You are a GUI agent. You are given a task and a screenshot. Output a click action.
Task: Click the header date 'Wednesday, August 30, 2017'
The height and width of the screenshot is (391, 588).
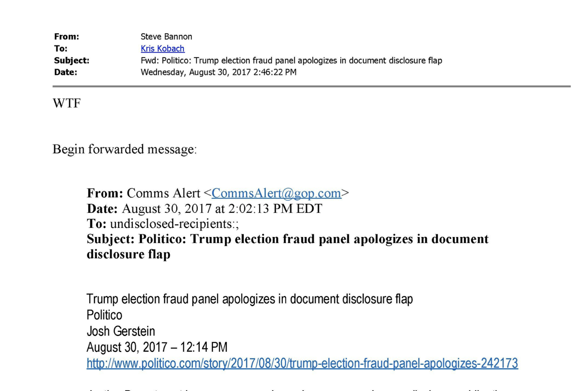[196, 72]
